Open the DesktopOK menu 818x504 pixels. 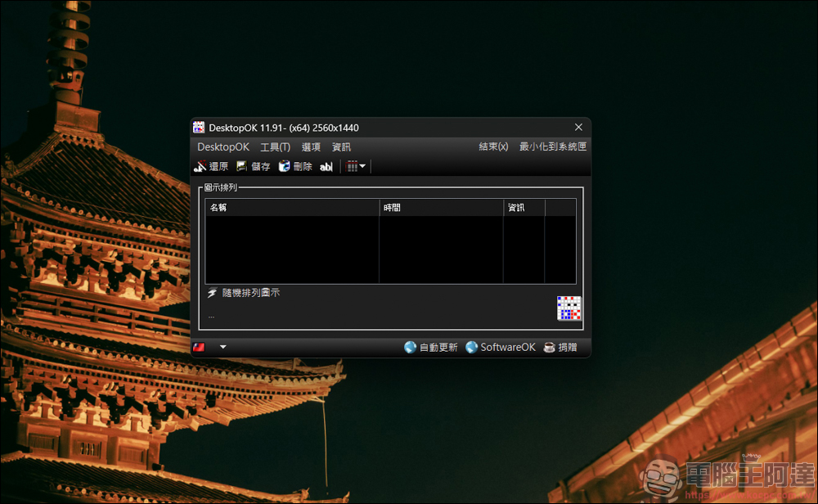223,147
